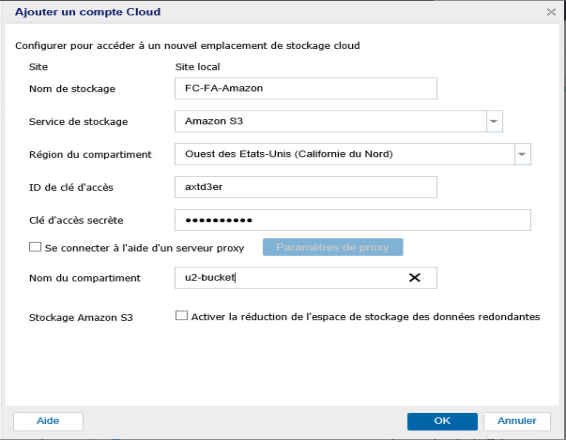This screenshot has height=440, width=566.
Task: Enable Se connecter à l'aide d'un serveur proxy checkbox
Action: [x=35, y=247]
